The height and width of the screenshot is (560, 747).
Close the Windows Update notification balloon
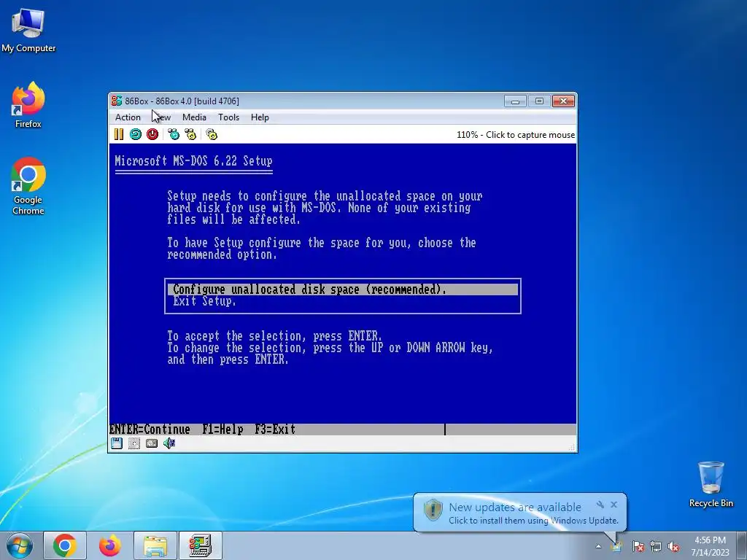(x=614, y=505)
